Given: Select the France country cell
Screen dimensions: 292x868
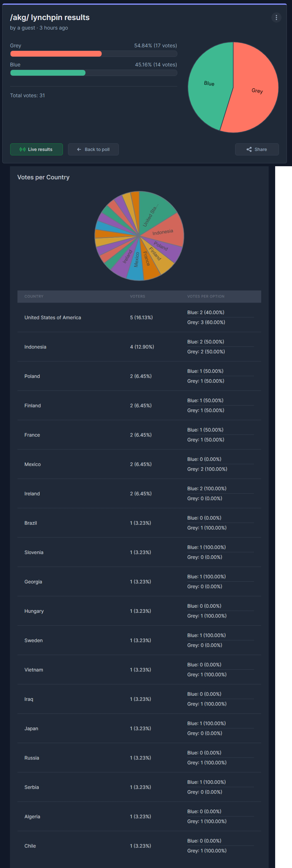Looking at the screenshot, I should (x=32, y=435).
